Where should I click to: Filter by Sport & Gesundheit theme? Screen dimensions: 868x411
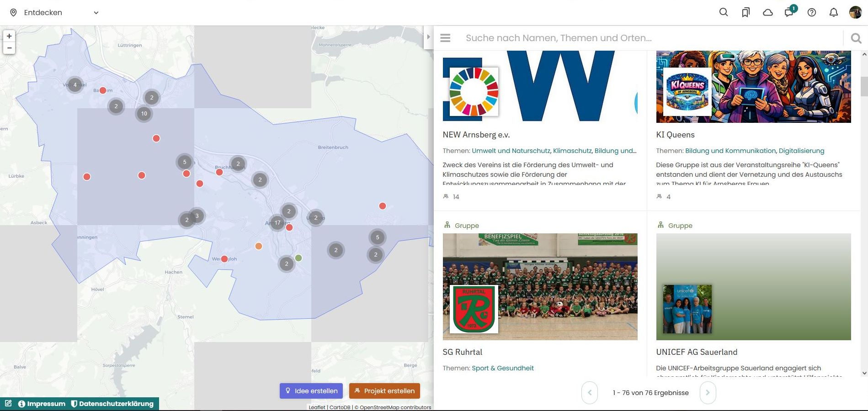pyautogui.click(x=503, y=368)
